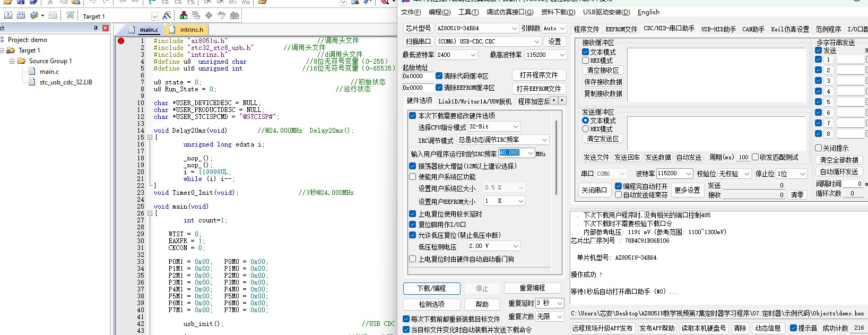
Task: Click the Manage Project Items colored blocks icon
Action: point(184,15)
